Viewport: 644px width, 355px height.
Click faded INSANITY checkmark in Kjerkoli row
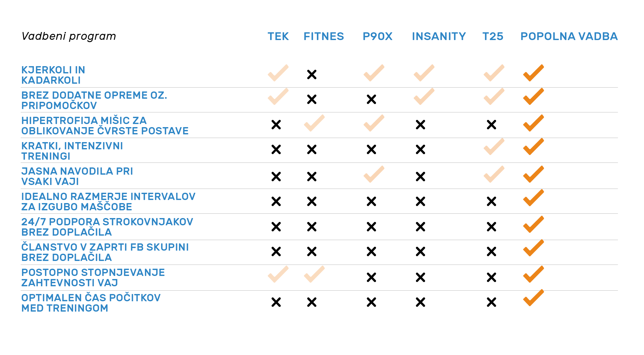pyautogui.click(x=424, y=73)
